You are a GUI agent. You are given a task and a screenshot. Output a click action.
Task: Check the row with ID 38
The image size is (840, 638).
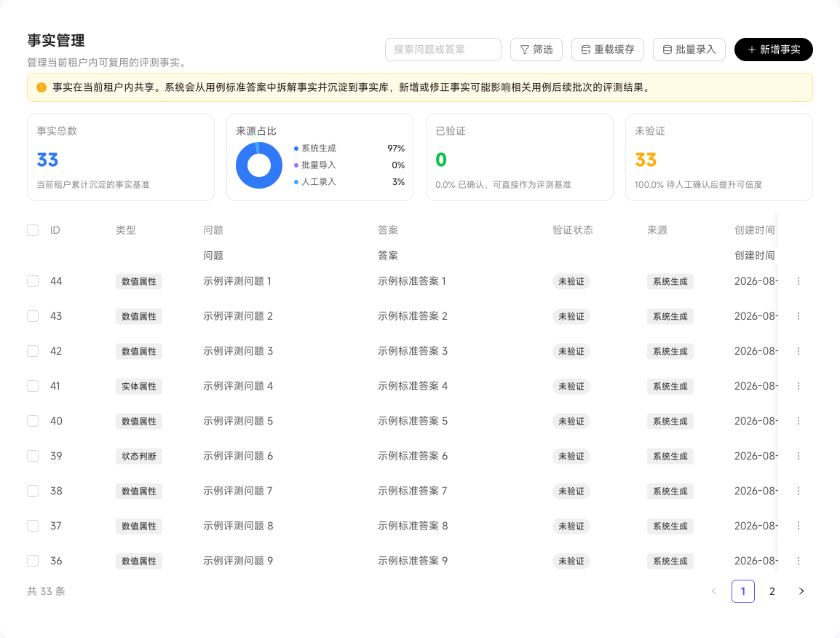pos(33,491)
